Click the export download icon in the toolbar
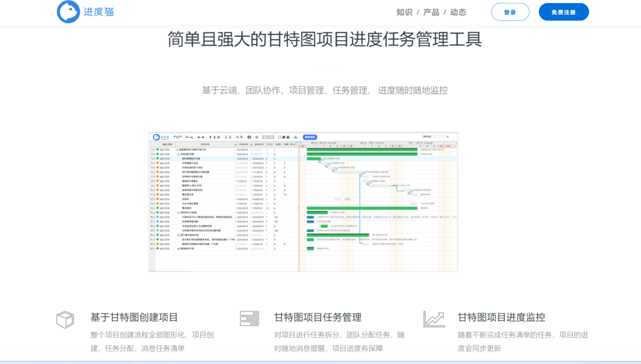The width and height of the screenshot is (641, 364). (x=296, y=138)
